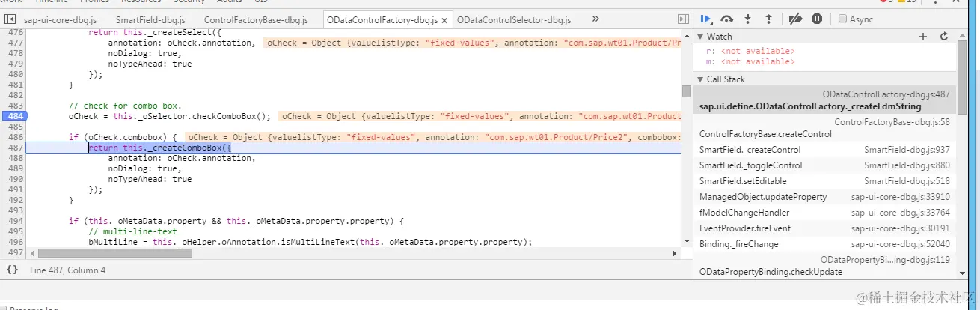
Task: Select the _createEdmString call stack frame
Action: pyautogui.click(x=824, y=101)
